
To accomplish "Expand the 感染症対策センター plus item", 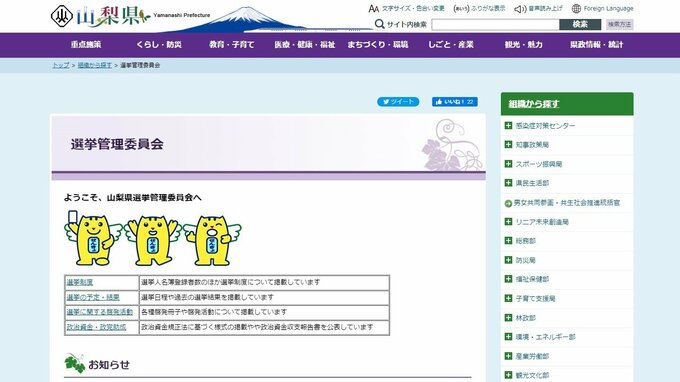I will coord(508,125).
